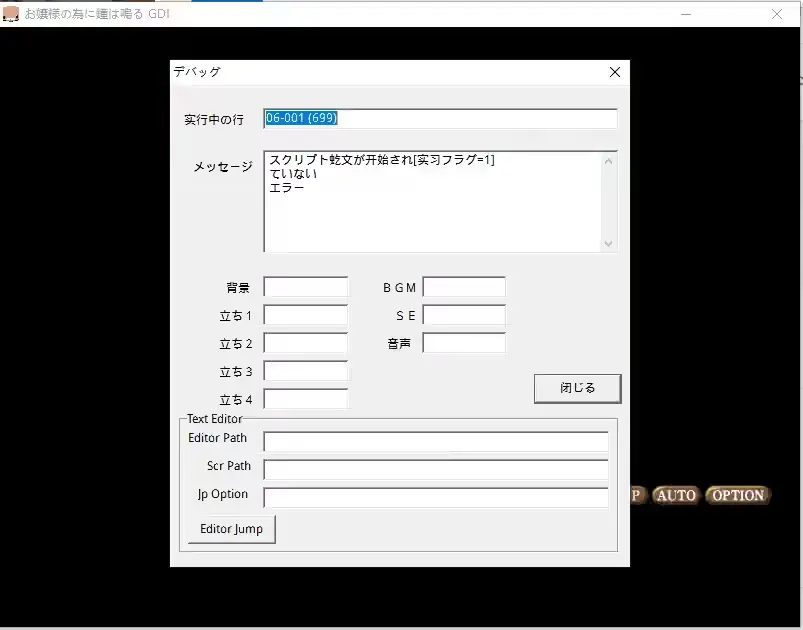Click the 立ち２ input field
The width and height of the screenshot is (803, 630).
306,343
